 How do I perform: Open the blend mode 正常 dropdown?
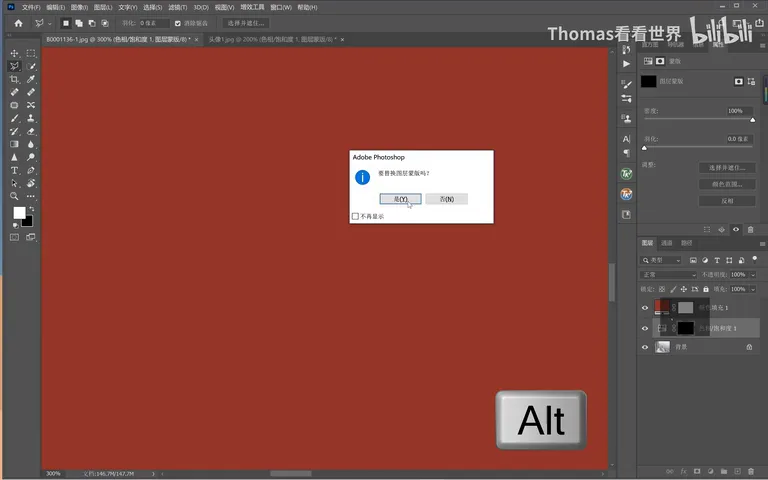pos(668,275)
